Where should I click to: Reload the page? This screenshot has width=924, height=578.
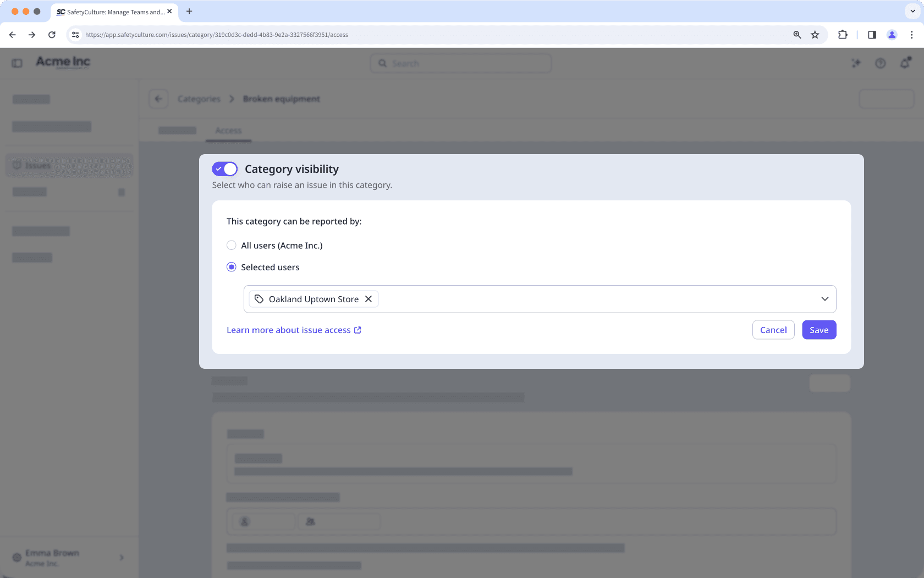coord(52,34)
